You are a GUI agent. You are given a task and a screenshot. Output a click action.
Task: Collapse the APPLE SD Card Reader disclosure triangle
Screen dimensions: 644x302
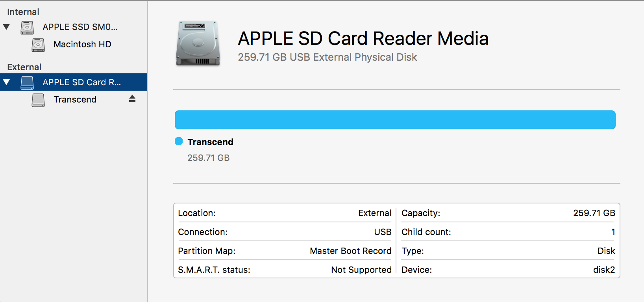[x=6, y=82]
